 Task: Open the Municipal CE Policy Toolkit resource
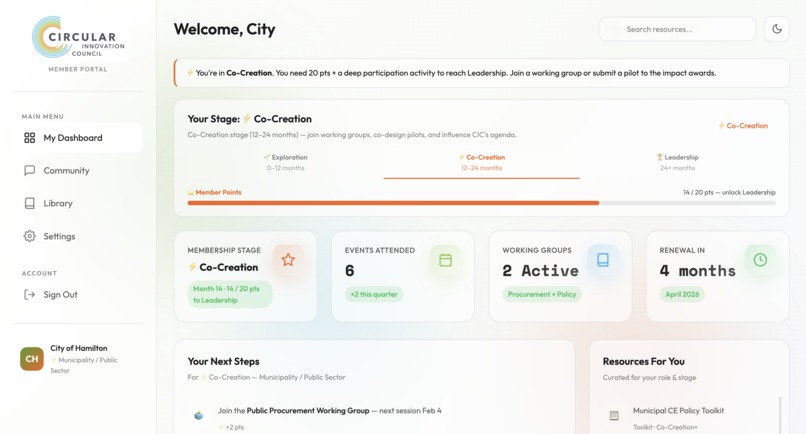coord(679,410)
